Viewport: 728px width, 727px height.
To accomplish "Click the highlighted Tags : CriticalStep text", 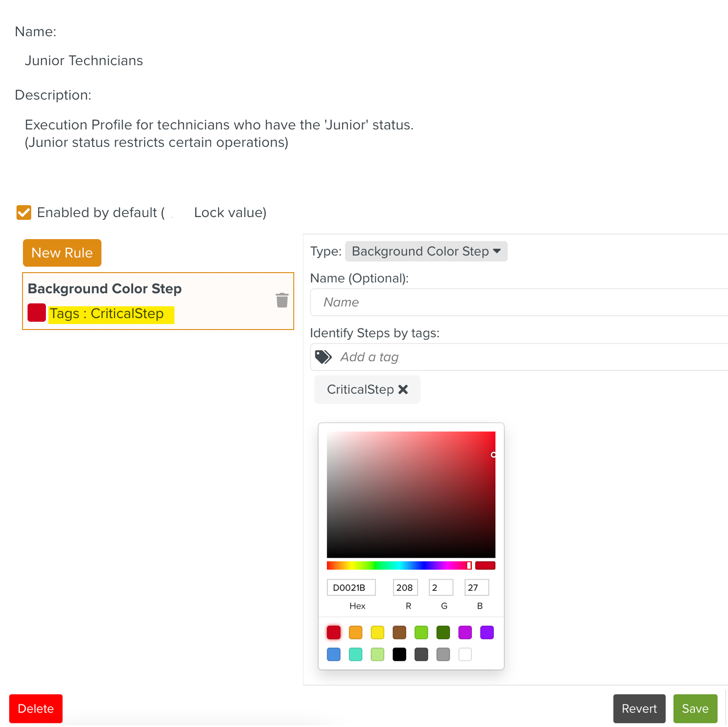I will point(106,313).
